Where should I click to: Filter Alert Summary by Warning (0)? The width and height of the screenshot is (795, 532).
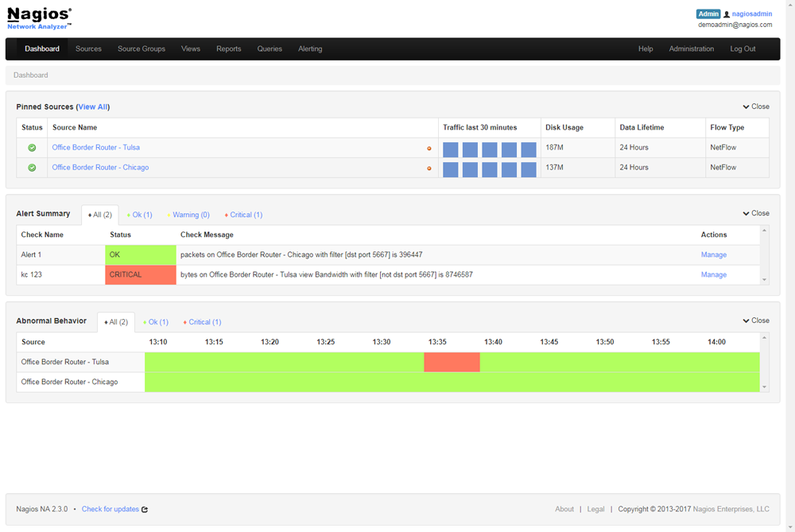[x=190, y=215]
